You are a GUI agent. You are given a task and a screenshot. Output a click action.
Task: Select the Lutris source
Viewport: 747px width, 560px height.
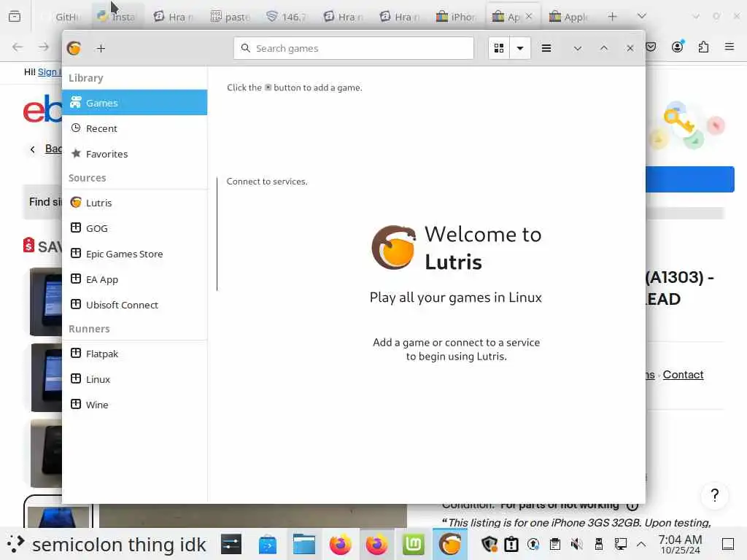click(134, 203)
